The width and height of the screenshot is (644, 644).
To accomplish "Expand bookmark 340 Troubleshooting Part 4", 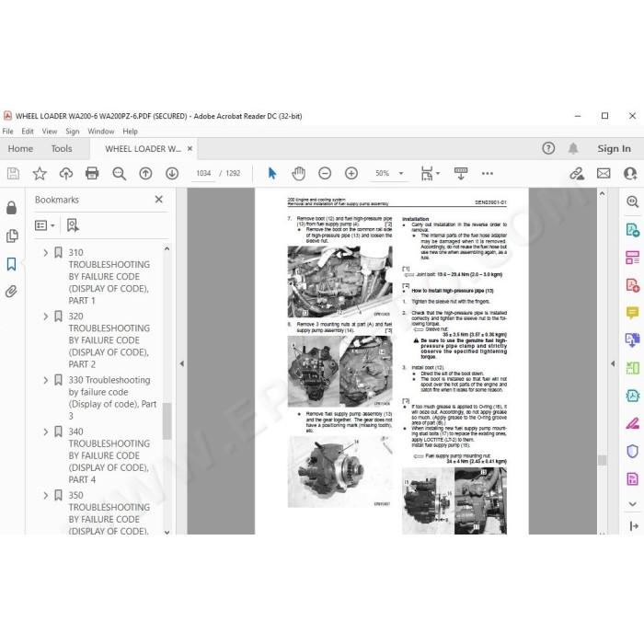I will coord(46,431).
